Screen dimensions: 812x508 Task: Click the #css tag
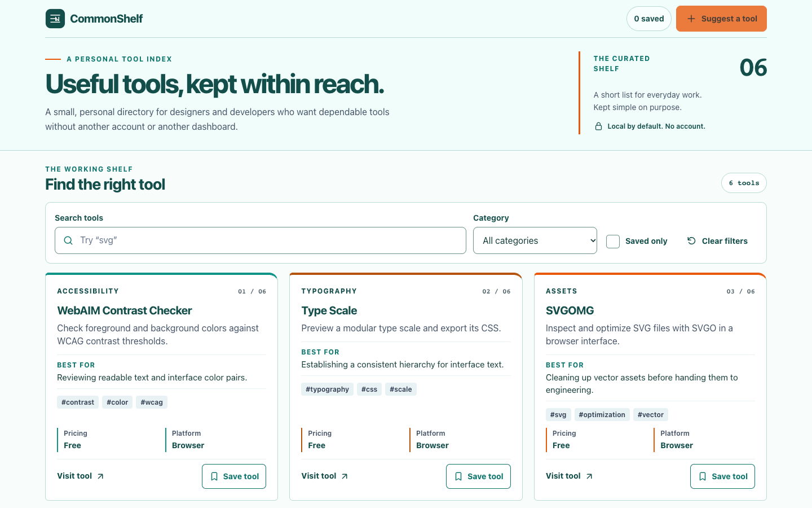pos(369,389)
